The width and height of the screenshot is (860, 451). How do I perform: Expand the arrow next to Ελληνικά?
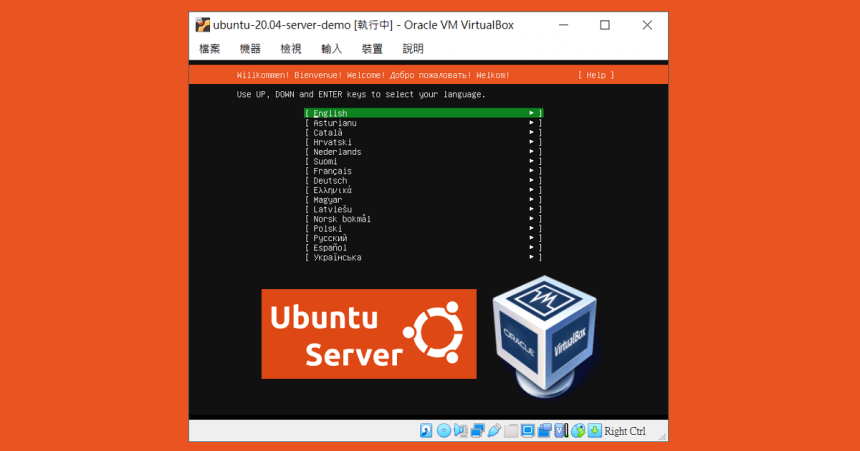click(531, 190)
